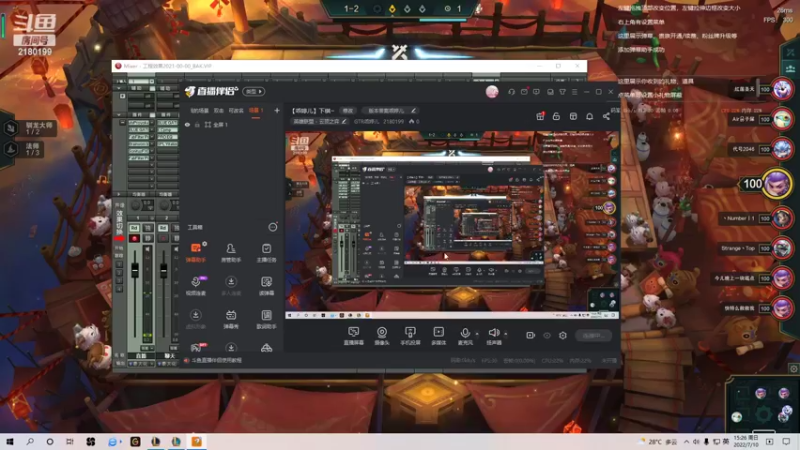The height and width of the screenshot is (450, 800).
Task: Open taskbar search
Action: (30, 441)
